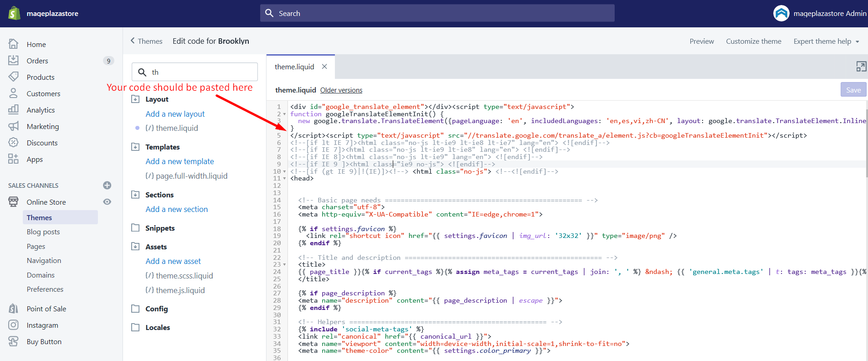The height and width of the screenshot is (361, 868).
Task: Select the theme.liquid editor tab
Action: click(x=294, y=67)
